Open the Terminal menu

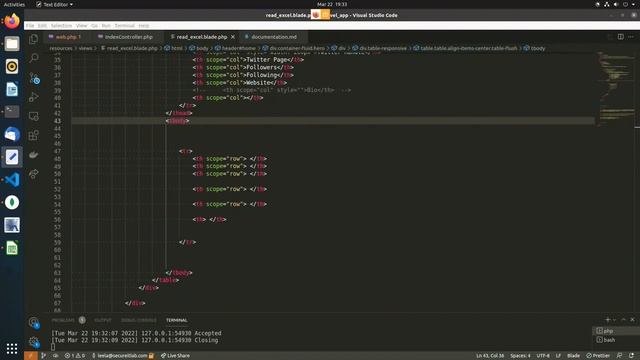click(124, 25)
